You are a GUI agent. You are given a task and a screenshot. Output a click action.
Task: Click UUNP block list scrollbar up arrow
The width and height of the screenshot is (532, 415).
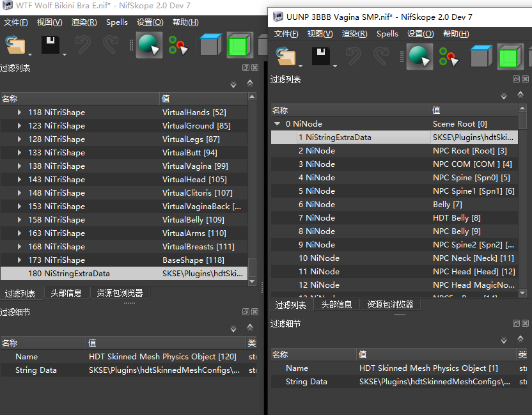[x=522, y=108]
